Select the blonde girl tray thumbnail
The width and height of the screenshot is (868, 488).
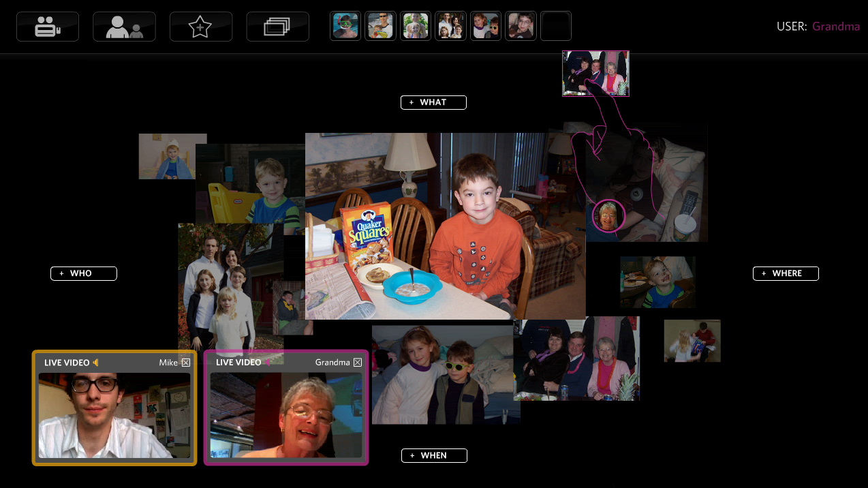[416, 26]
